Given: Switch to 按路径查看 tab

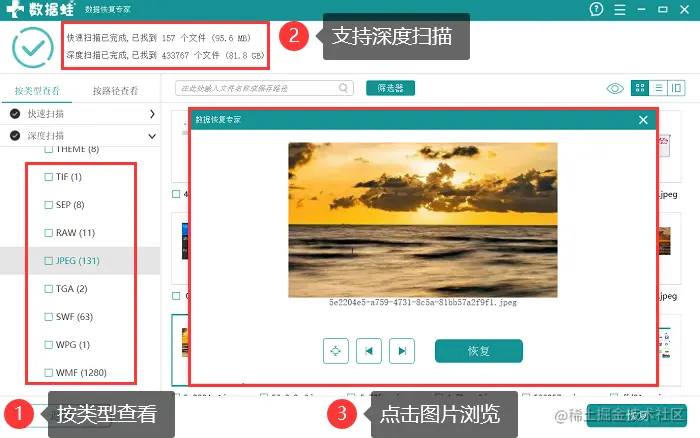Looking at the screenshot, I should [x=115, y=91].
